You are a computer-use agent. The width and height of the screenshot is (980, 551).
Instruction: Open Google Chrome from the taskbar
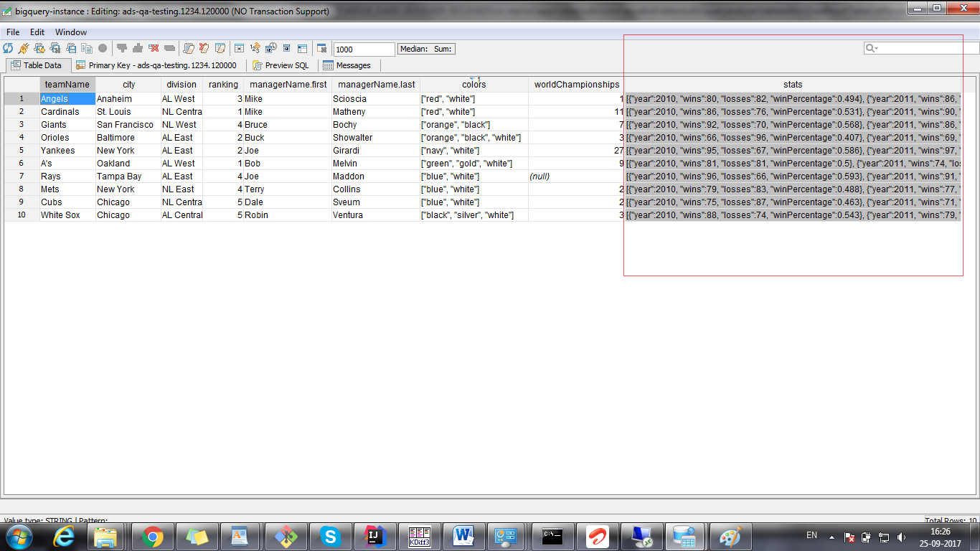152,536
